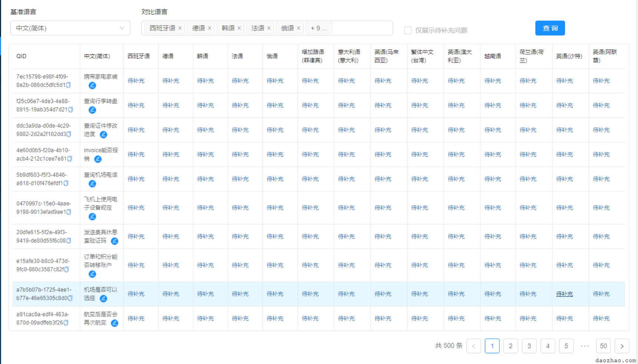This screenshot has height=364, width=638.
Task: Remove 西班牙语 tag from comparison languages
Action: point(180,28)
